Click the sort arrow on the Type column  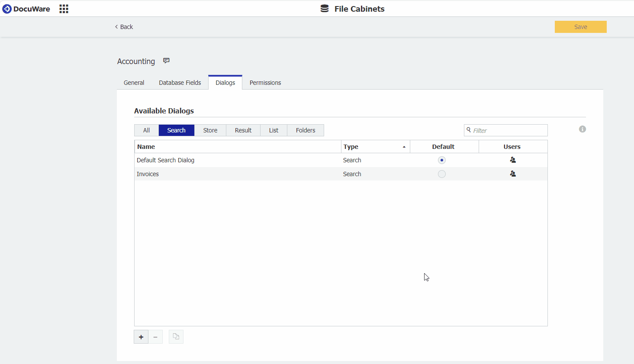(404, 146)
